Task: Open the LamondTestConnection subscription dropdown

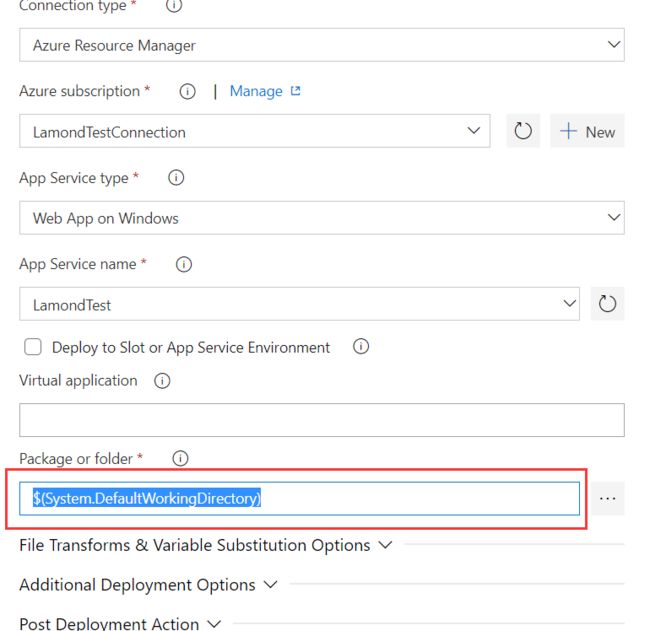Action: (255, 131)
